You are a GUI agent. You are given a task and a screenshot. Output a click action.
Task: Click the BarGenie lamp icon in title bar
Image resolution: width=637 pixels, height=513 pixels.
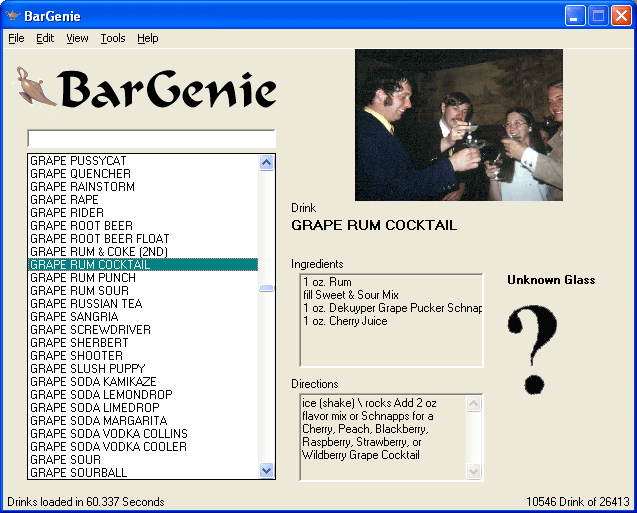pos(12,16)
